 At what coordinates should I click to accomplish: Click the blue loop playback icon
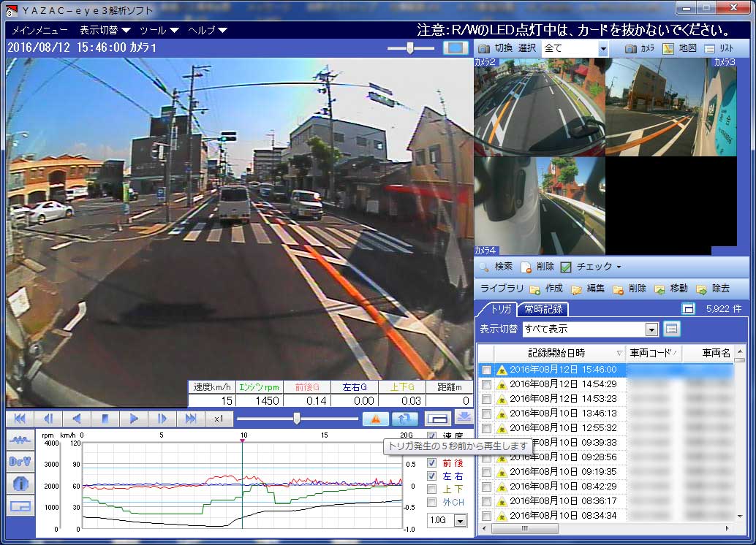coord(403,419)
